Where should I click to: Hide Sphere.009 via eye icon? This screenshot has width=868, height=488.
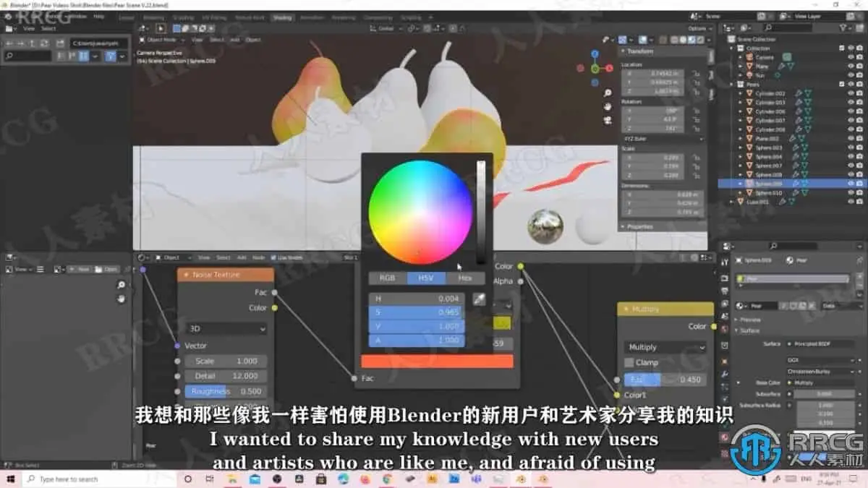[851, 184]
